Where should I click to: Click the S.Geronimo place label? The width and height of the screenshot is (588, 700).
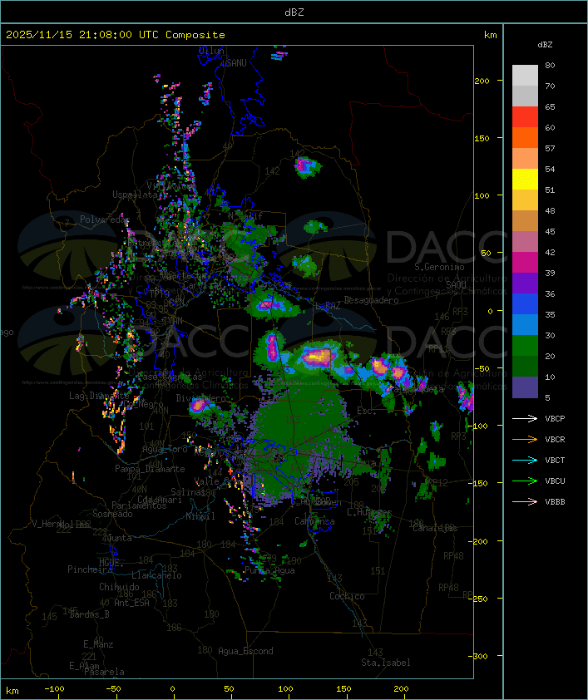pyautogui.click(x=439, y=267)
